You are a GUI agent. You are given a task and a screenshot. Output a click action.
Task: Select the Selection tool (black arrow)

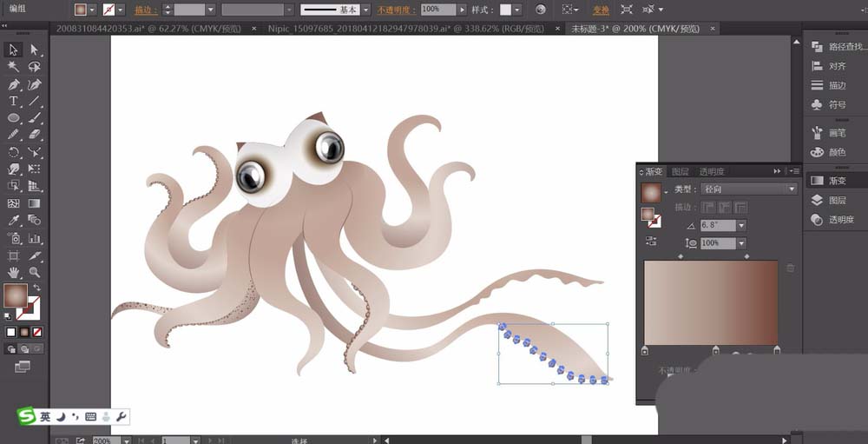(13, 50)
